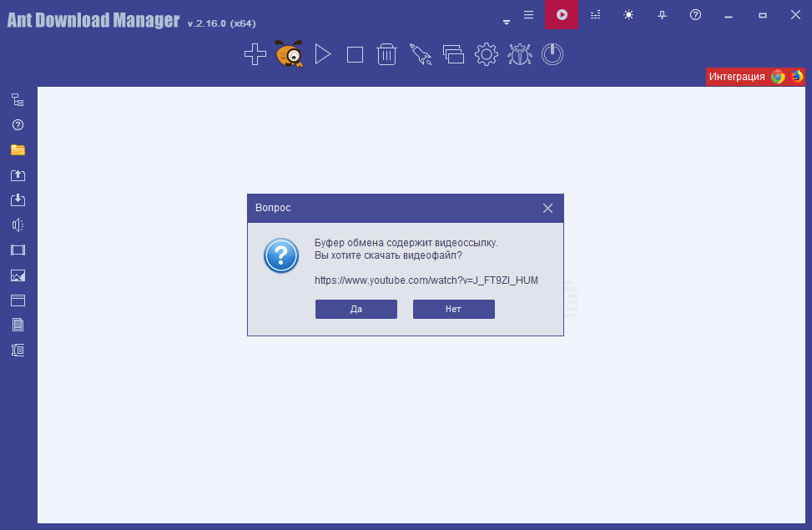Image resolution: width=812 pixels, height=530 pixels.
Task: Toggle the sun theme brightness icon
Action: (628, 15)
